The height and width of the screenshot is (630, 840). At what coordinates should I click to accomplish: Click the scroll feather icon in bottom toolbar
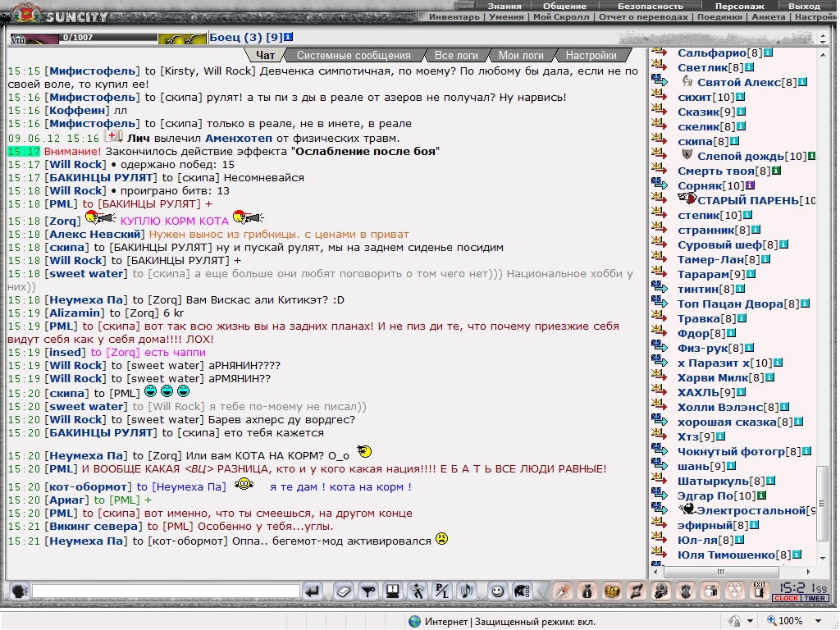click(637, 591)
